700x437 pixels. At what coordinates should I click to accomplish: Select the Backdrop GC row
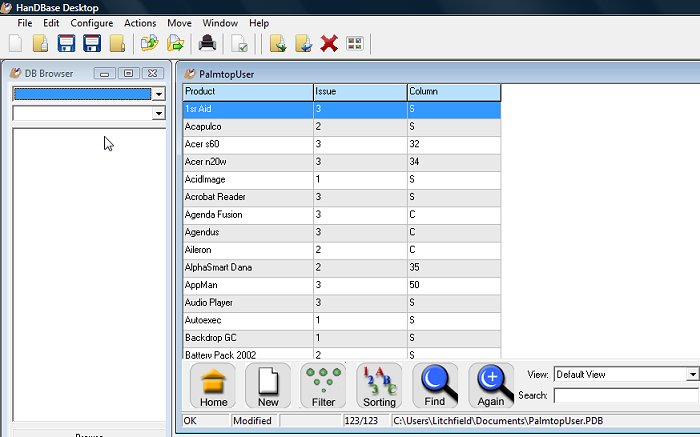(x=342, y=338)
